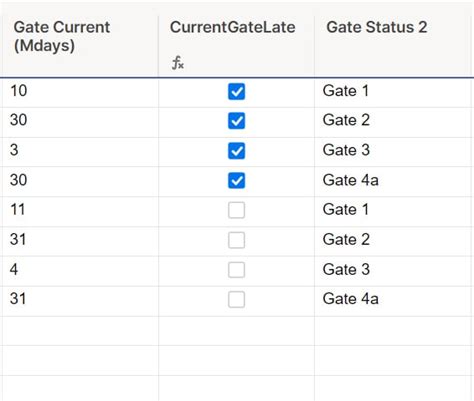Check the empty box in the row with value 4

(236, 270)
